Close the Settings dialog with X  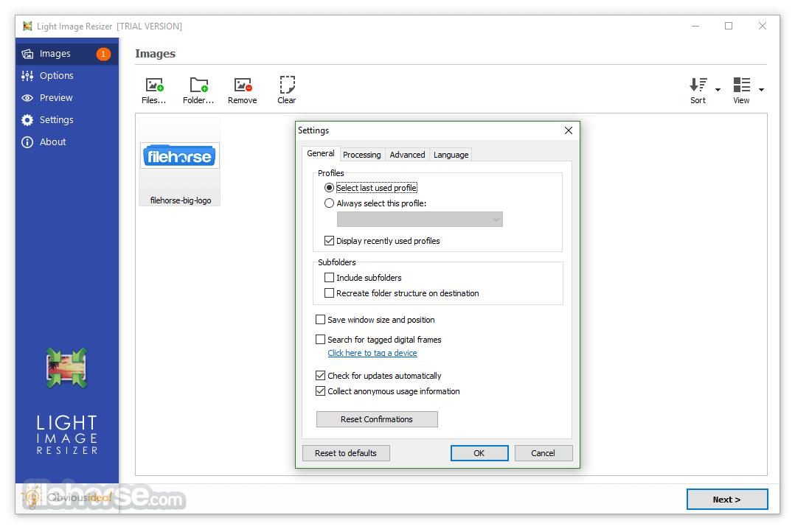click(x=569, y=130)
